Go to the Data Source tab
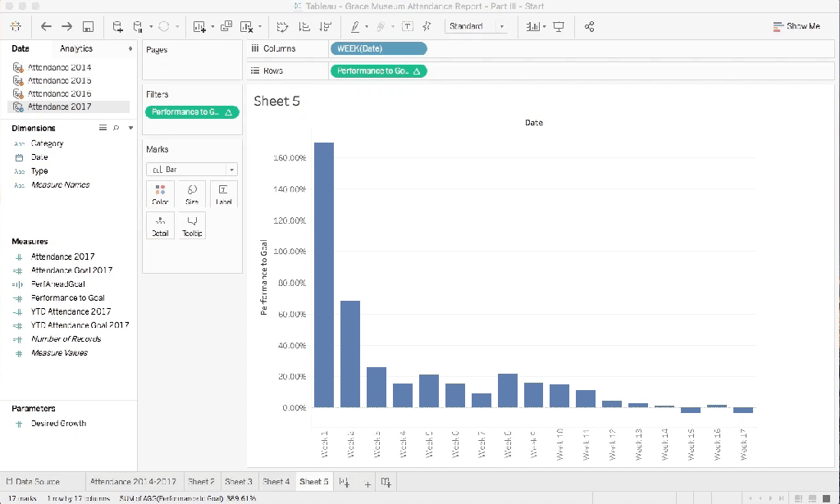The width and height of the screenshot is (840, 504). pos(32,482)
